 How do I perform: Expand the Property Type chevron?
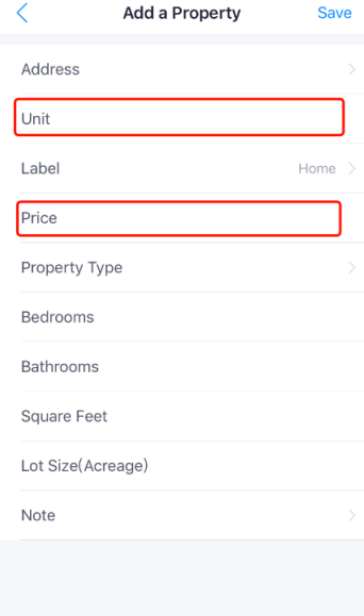pos(352,268)
